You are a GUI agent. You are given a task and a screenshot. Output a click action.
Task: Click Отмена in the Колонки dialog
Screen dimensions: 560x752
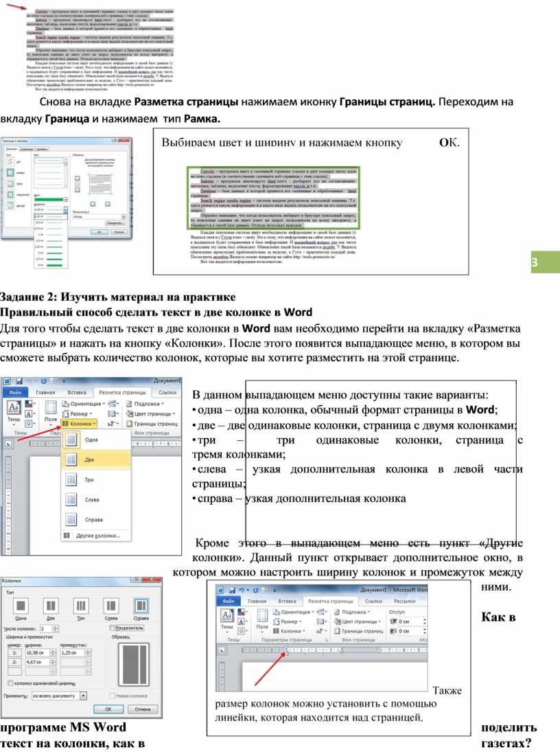[142, 709]
